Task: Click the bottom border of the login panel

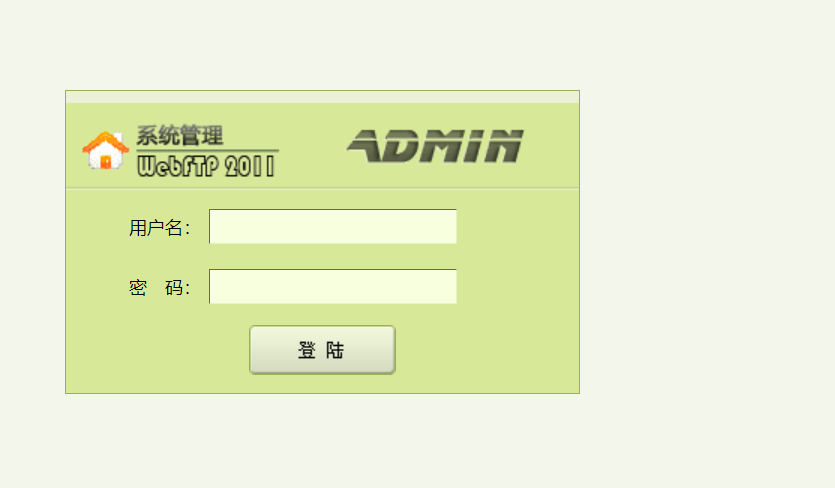Action: point(322,393)
